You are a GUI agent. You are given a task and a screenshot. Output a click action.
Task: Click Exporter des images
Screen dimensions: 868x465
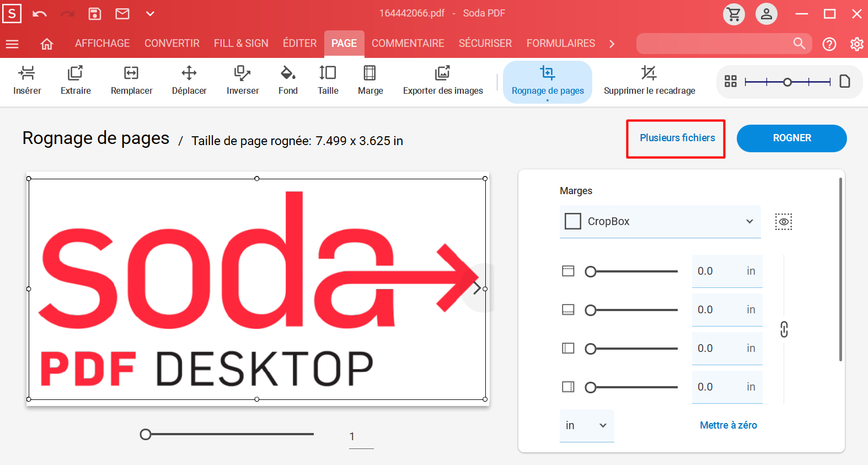click(x=443, y=81)
